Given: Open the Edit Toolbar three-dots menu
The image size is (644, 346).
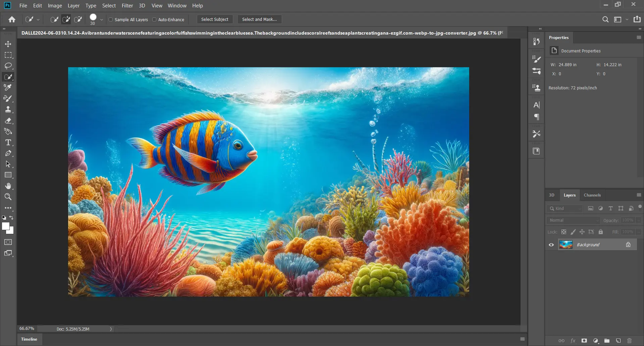Looking at the screenshot, I should pyautogui.click(x=8, y=208).
